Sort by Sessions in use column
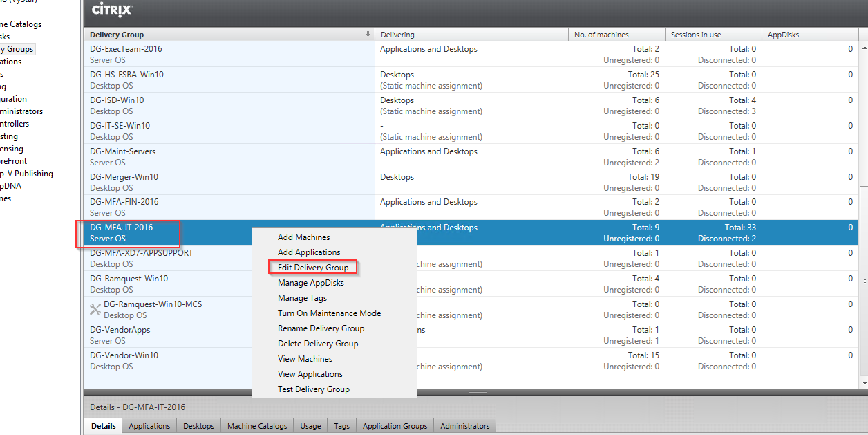The width and height of the screenshot is (868, 435). pyautogui.click(x=714, y=35)
